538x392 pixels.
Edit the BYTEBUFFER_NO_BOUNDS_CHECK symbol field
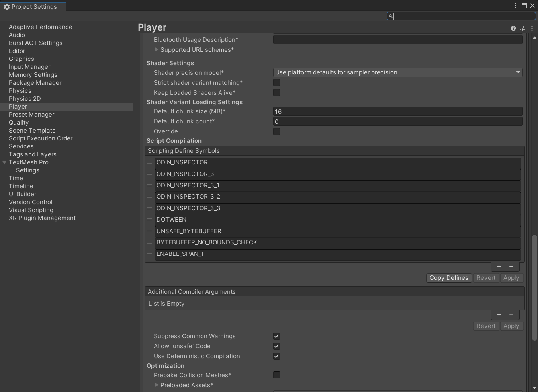tap(338, 242)
